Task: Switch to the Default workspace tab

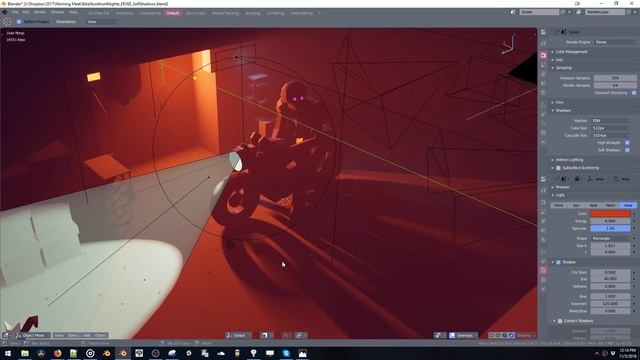Action: [x=173, y=13]
